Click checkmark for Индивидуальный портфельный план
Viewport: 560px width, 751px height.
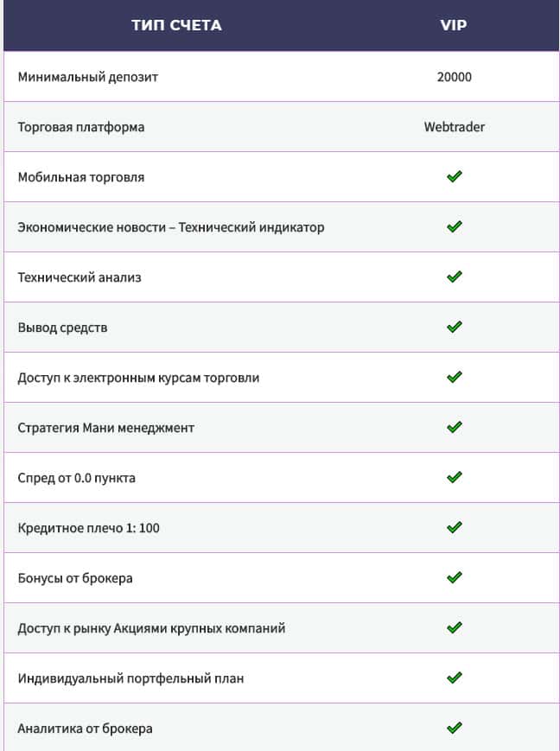click(454, 678)
